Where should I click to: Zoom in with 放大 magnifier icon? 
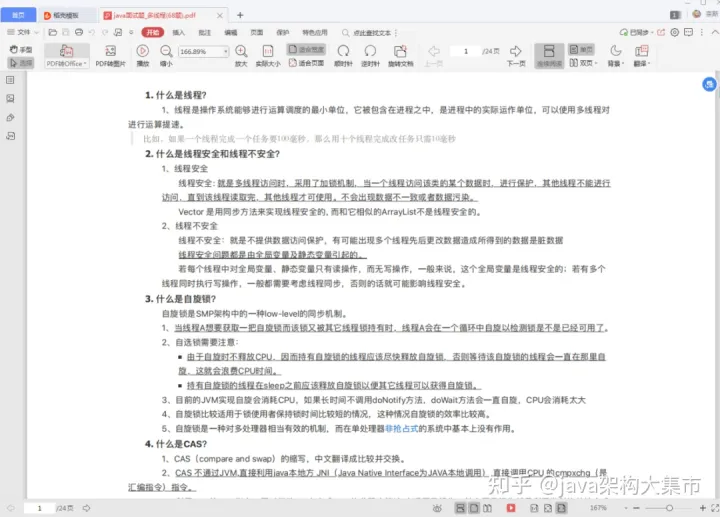[241, 56]
